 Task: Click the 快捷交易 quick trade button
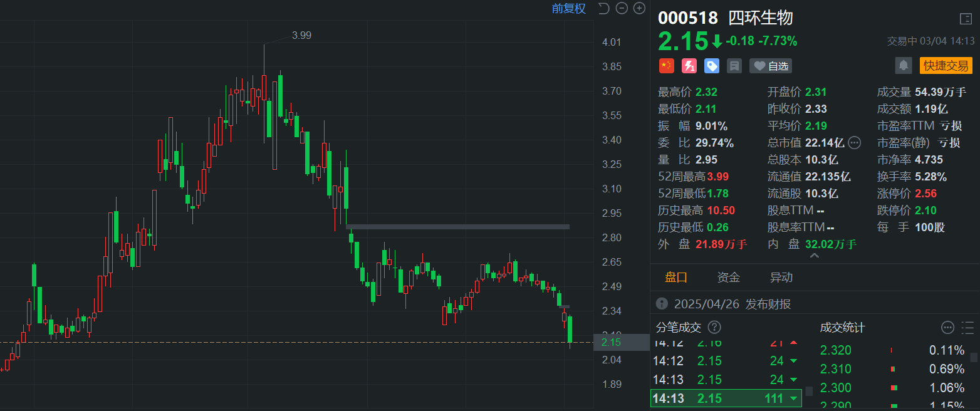946,65
